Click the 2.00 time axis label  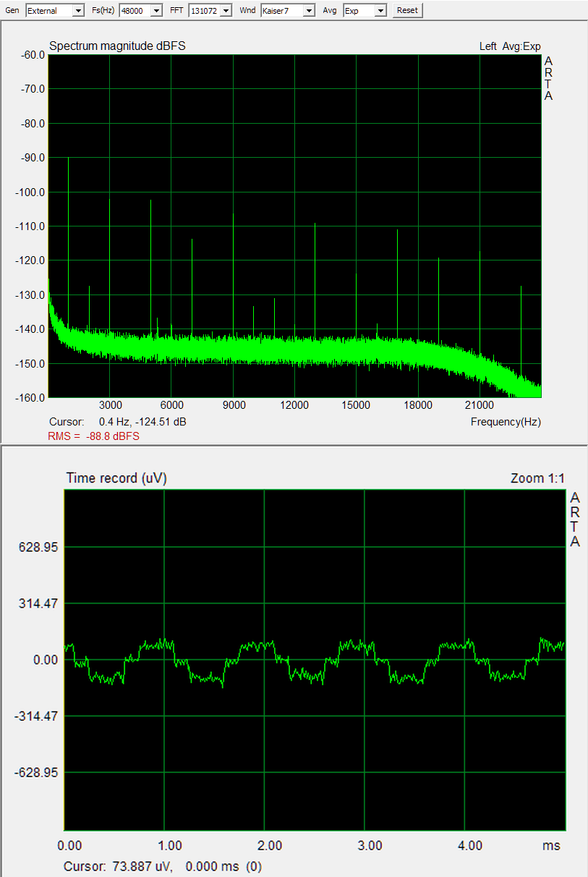[270, 845]
